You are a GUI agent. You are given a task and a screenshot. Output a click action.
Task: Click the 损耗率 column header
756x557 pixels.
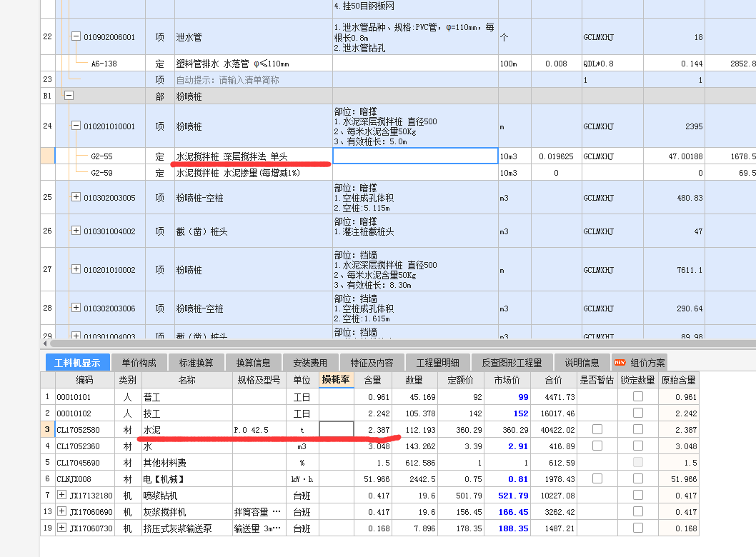336,380
